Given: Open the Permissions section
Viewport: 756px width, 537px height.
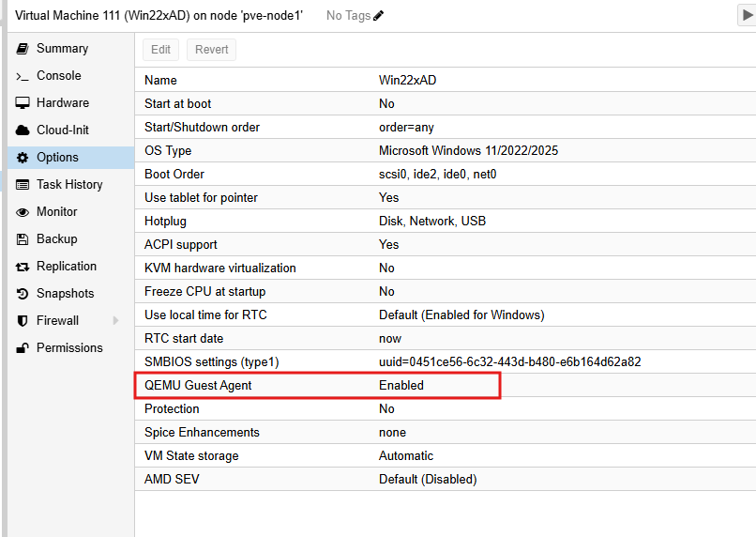Looking at the screenshot, I should coord(68,348).
